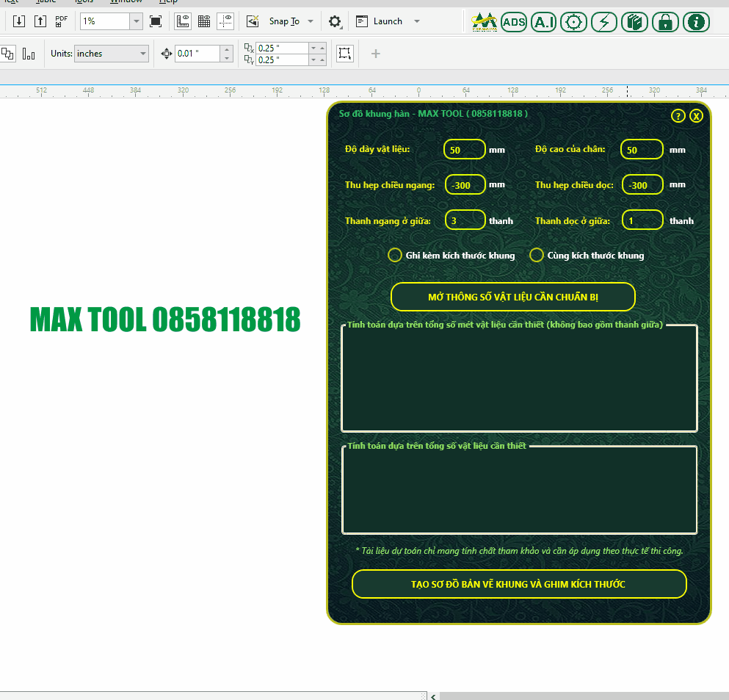Expand the zoom level dropdown
This screenshot has height=700, width=729.
pyautogui.click(x=136, y=21)
